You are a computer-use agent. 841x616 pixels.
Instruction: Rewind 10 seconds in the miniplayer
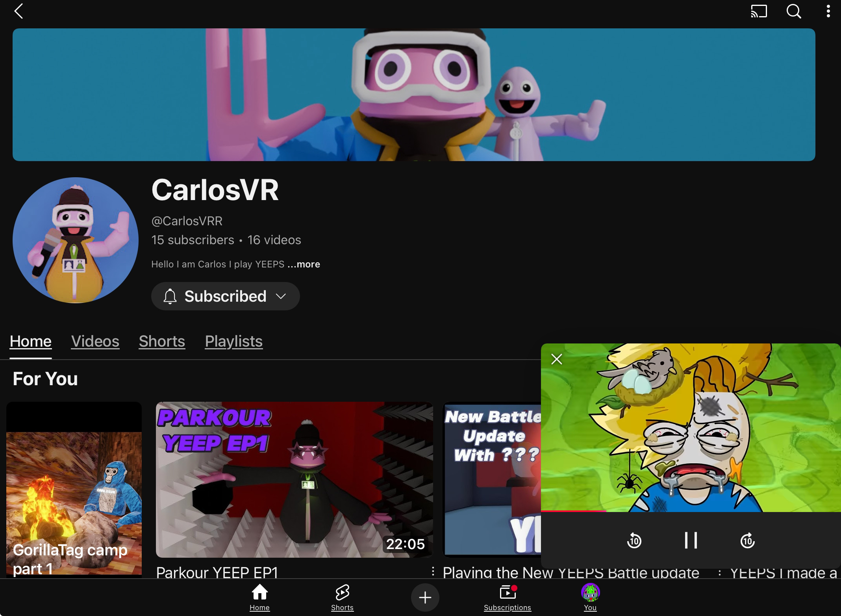pos(634,540)
